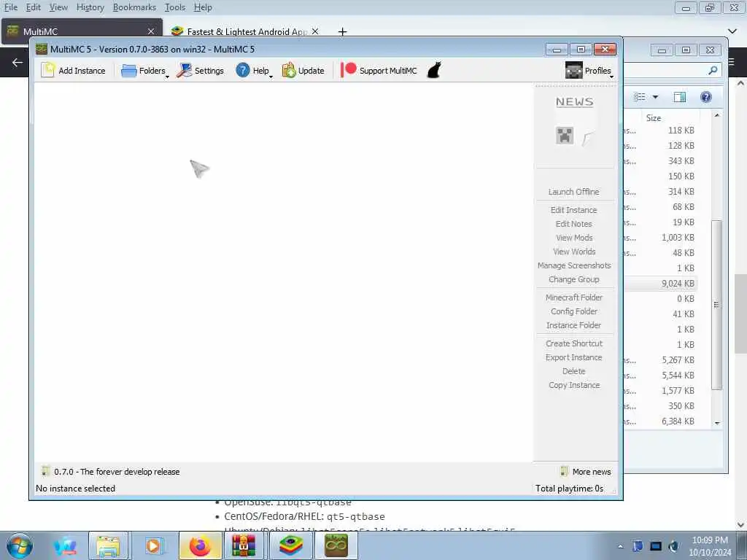Screen dimensions: 747x560
Task: Click Export Instance
Action: point(573,357)
